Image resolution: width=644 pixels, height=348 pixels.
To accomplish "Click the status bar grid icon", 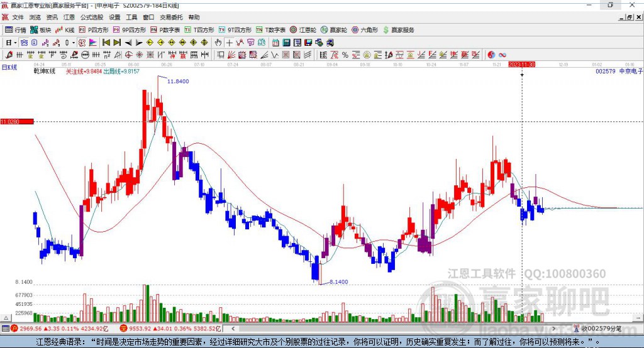I will (x=5, y=329).
